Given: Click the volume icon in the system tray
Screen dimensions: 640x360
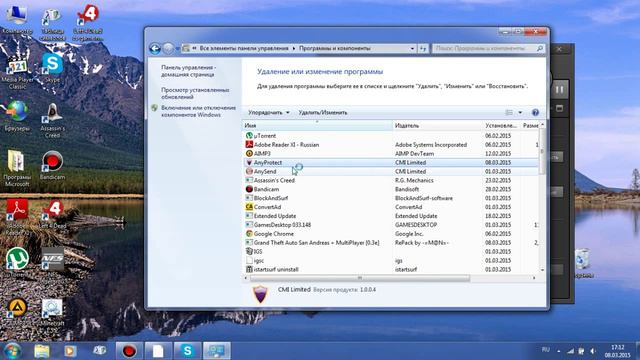Looking at the screenshot, I should 592,351.
